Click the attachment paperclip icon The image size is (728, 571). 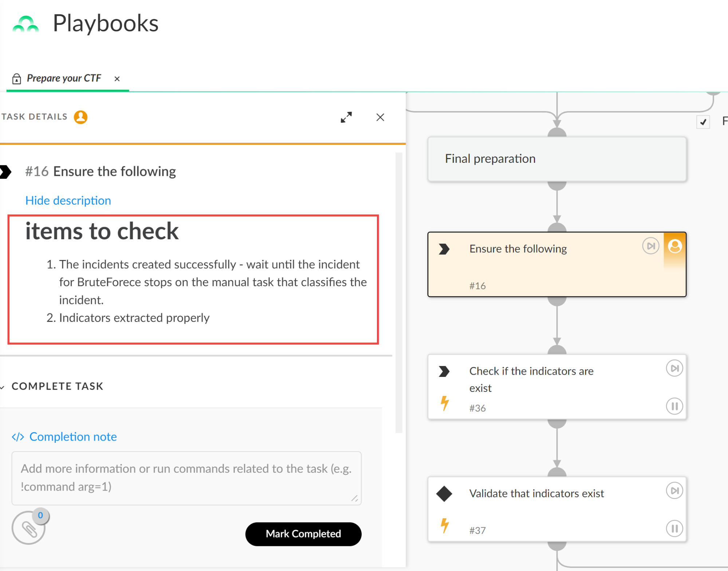coord(29,529)
